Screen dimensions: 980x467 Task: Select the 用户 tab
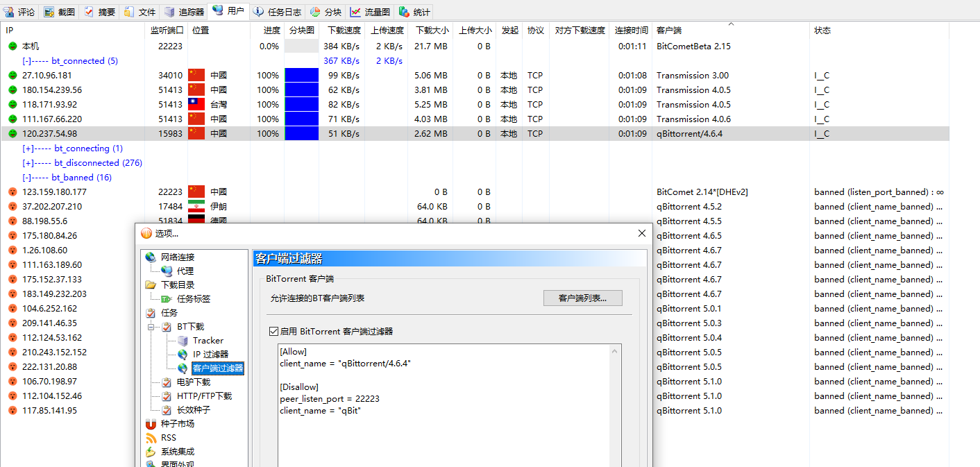(x=228, y=10)
